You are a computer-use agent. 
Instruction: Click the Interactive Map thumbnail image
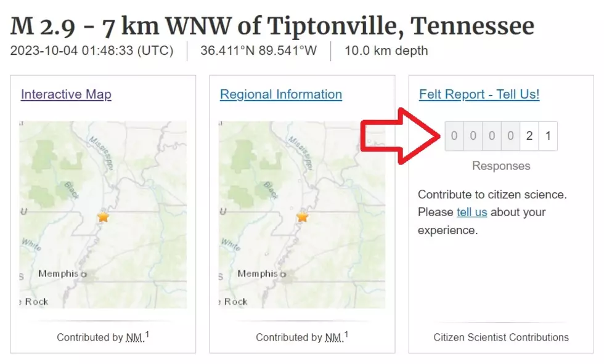(104, 215)
